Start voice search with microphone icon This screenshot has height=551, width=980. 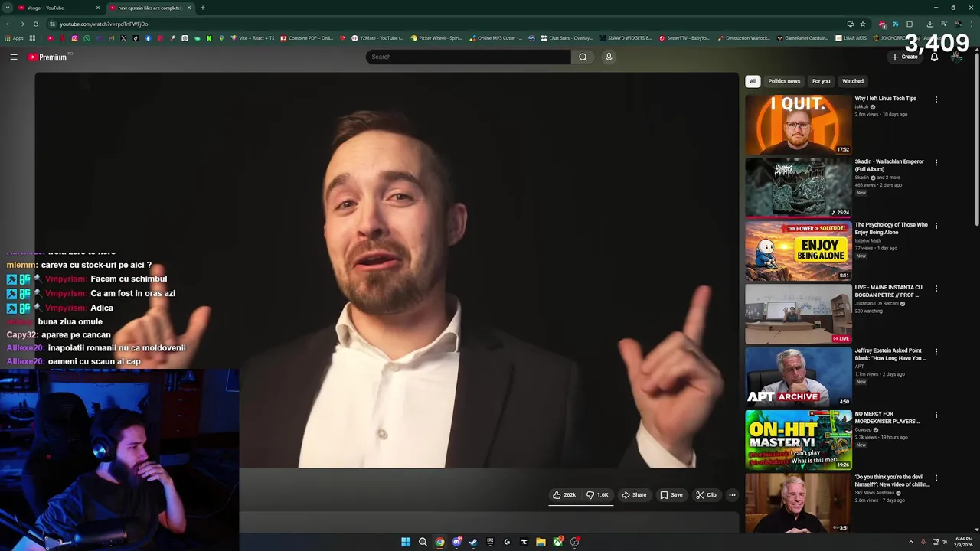pos(609,57)
